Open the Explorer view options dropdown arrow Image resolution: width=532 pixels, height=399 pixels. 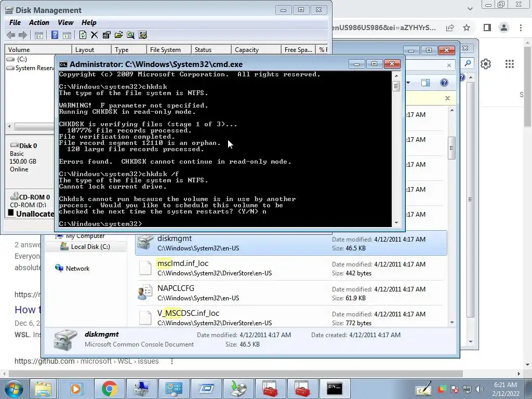point(408,83)
